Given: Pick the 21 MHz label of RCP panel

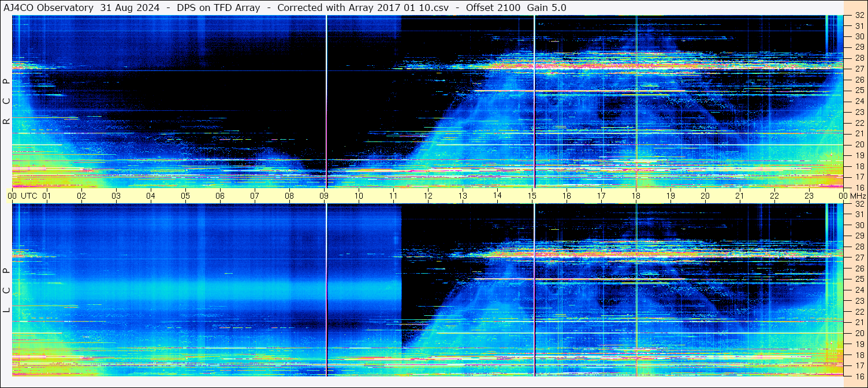Looking at the screenshot, I should tap(859, 133).
